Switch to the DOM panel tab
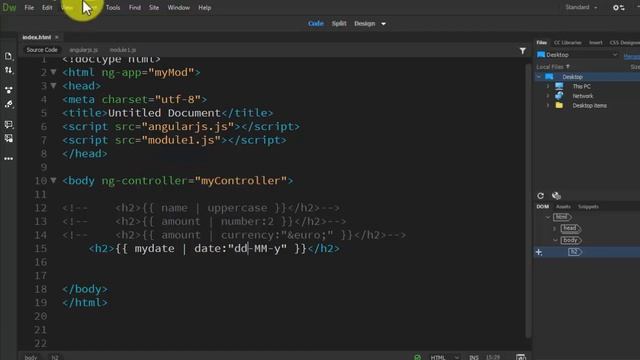 tap(542, 207)
